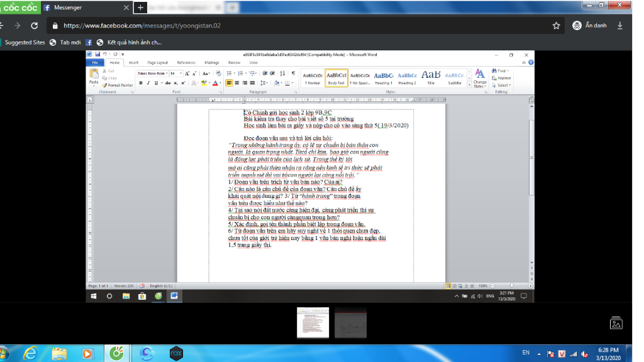
Task: Open the Times New Roman font name dropdown
Action: coord(166,74)
